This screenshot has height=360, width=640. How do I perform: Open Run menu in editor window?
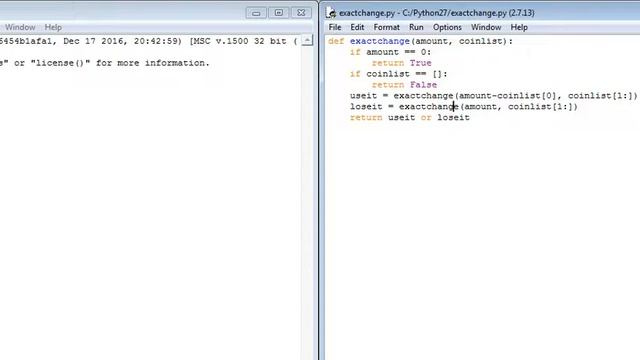tap(416, 27)
